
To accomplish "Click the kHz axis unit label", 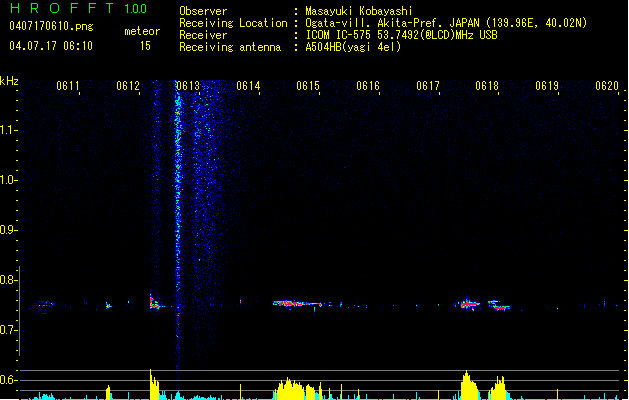I will (9, 81).
